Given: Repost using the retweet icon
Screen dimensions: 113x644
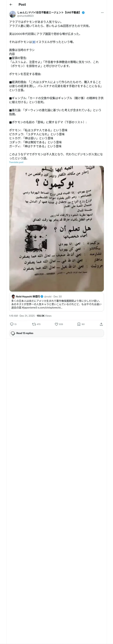Looking at the screenshot, I should (x=34, y=324).
